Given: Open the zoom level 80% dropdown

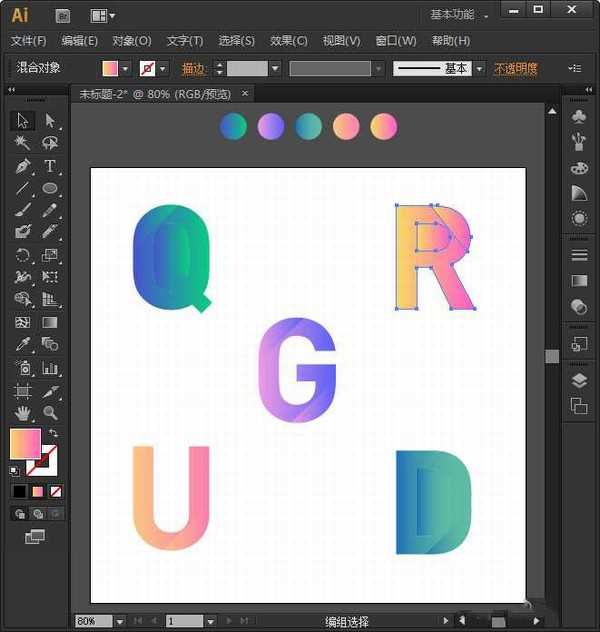Looking at the screenshot, I should pos(119,621).
